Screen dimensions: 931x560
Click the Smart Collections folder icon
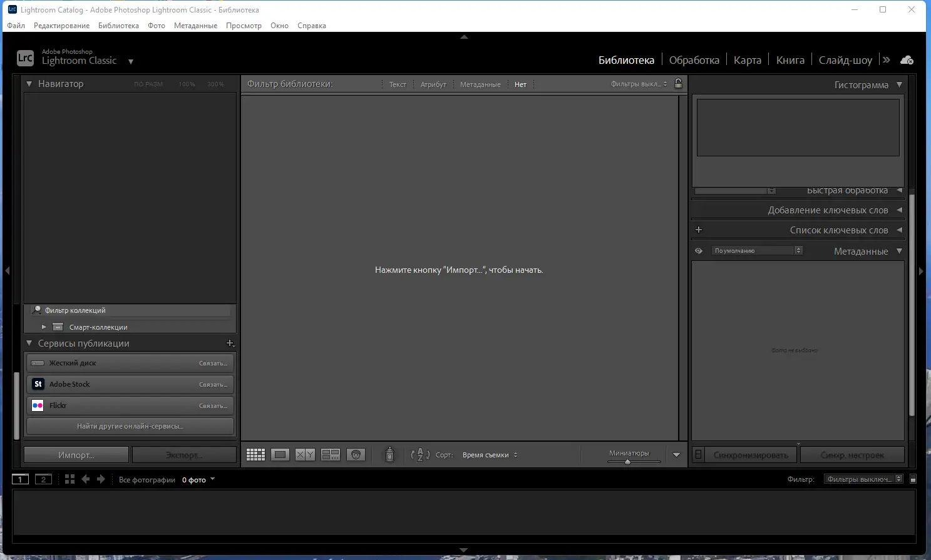pos(58,327)
